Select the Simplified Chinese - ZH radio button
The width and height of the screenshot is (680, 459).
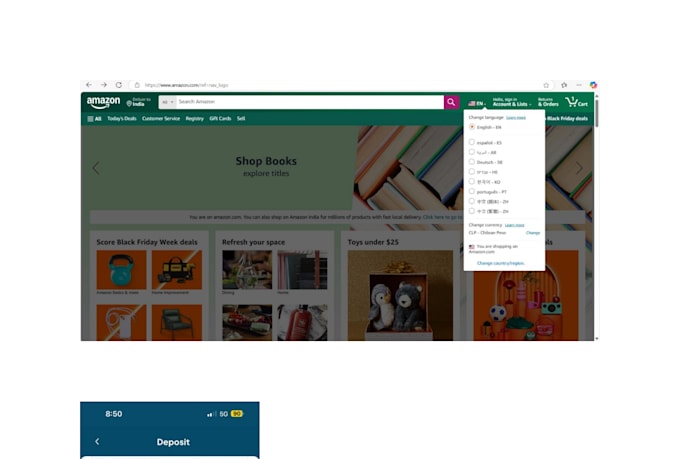[x=471, y=201]
